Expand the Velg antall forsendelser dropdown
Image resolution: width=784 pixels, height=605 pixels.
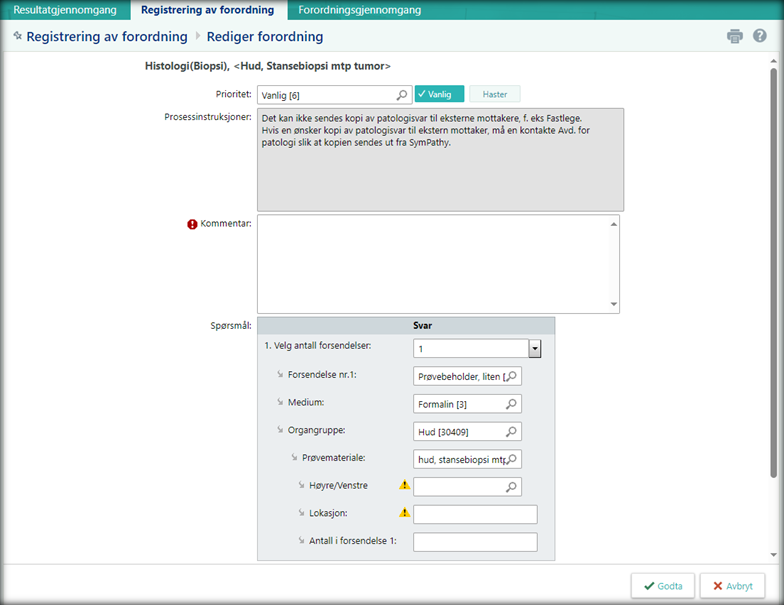535,349
